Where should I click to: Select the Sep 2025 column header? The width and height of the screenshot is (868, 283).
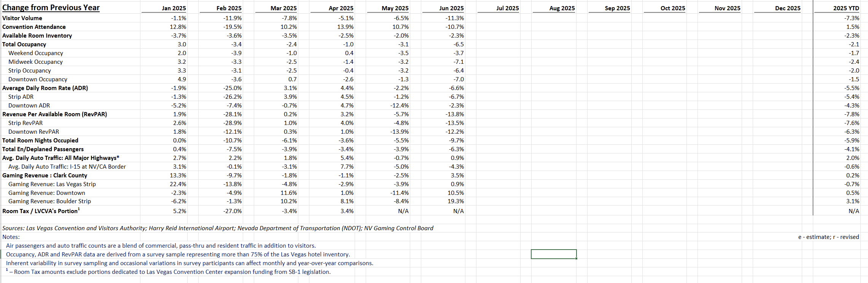pos(617,8)
